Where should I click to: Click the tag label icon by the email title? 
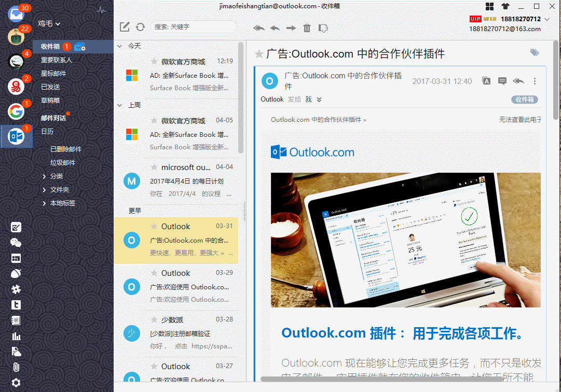(x=535, y=52)
